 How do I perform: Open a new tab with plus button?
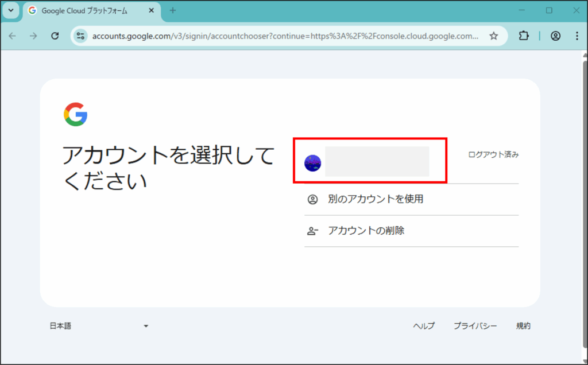[172, 10]
